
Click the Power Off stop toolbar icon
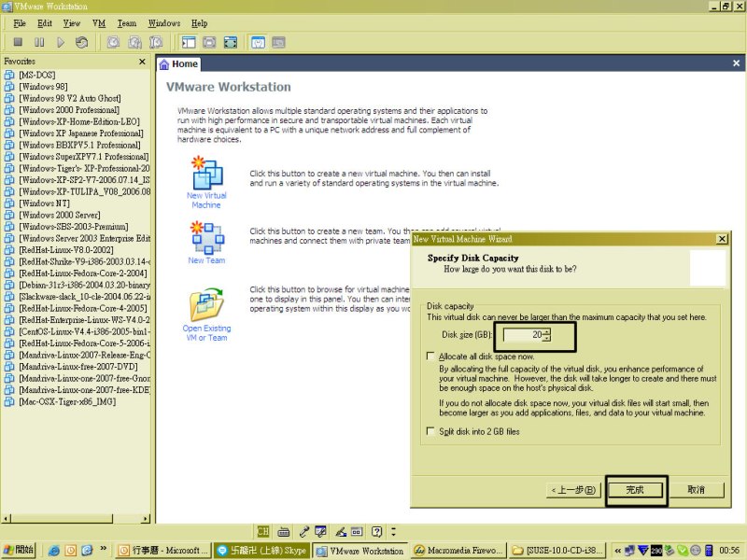pos(18,42)
